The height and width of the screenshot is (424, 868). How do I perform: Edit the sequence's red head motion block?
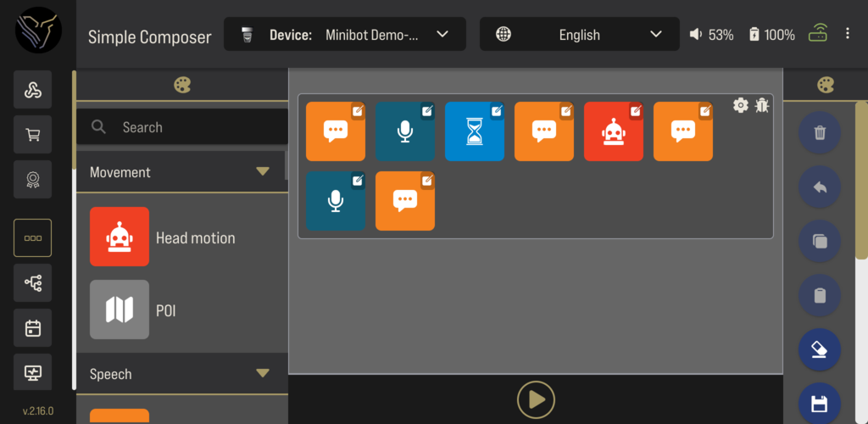click(x=636, y=111)
